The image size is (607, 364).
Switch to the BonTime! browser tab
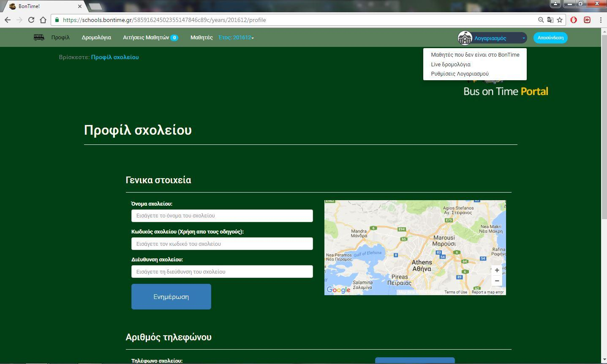pos(44,6)
